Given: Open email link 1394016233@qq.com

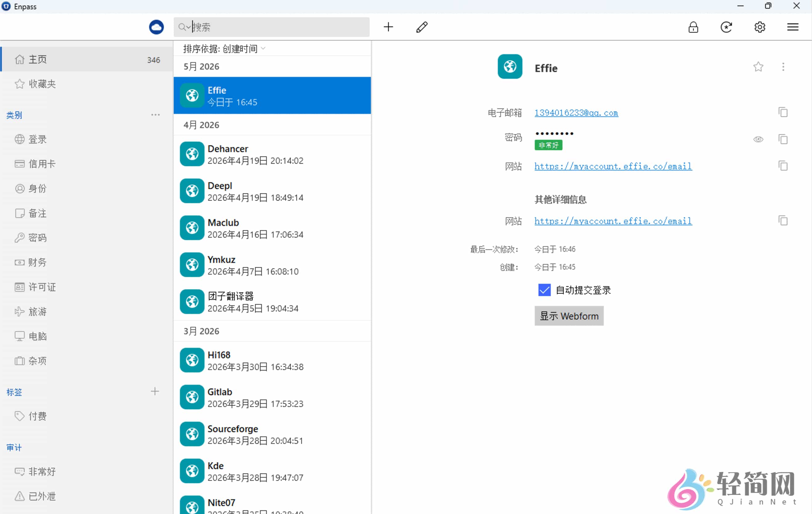Looking at the screenshot, I should (576, 113).
